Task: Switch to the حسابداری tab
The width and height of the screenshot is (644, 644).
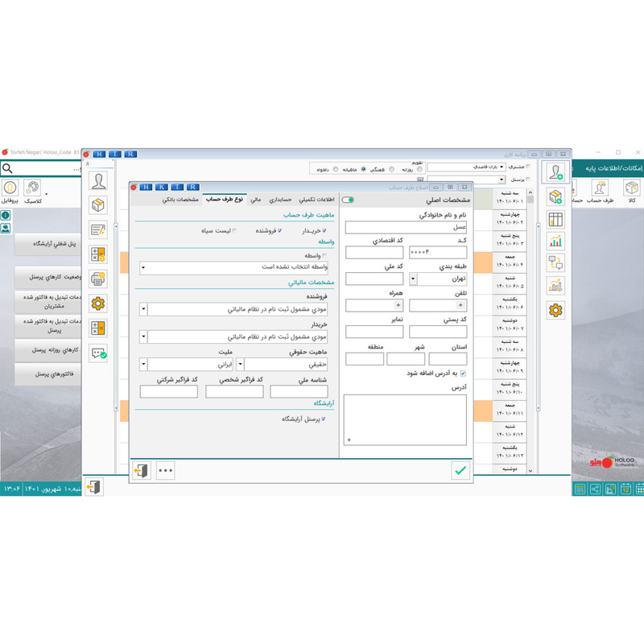Action: click(280, 200)
